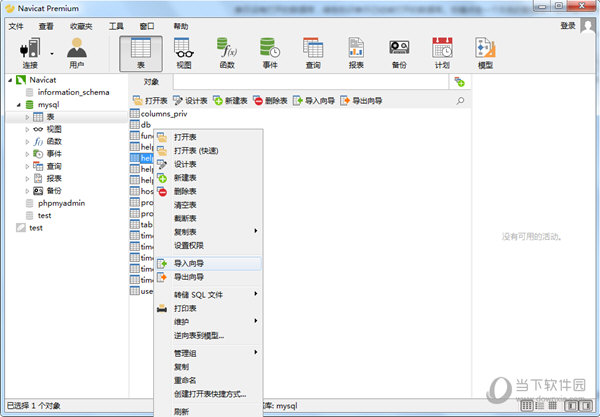This screenshot has width=600, height=417.
Task: Select the db table in list
Action: pyautogui.click(x=140, y=124)
